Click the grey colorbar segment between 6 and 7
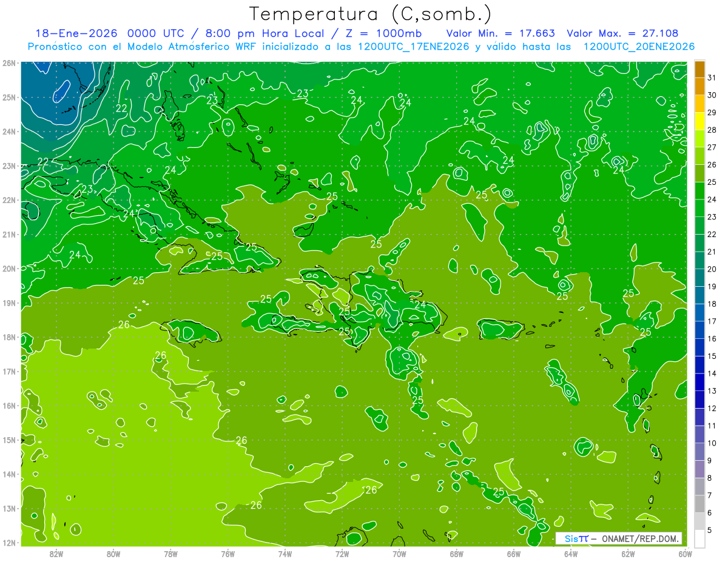This screenshot has height=562, width=728. click(x=699, y=504)
